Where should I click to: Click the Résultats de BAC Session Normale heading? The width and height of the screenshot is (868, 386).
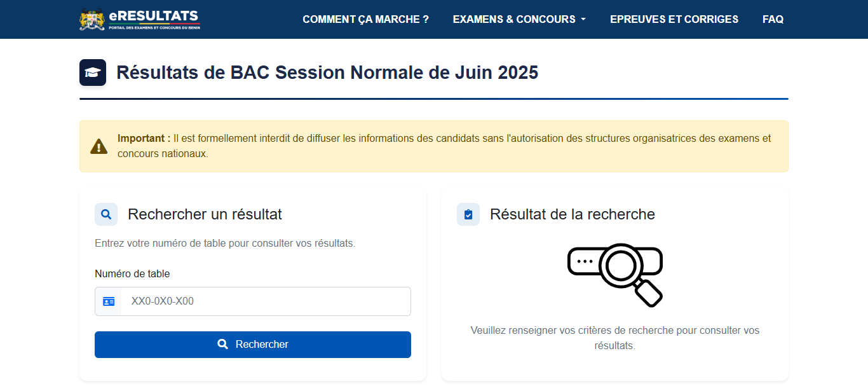[x=327, y=72]
